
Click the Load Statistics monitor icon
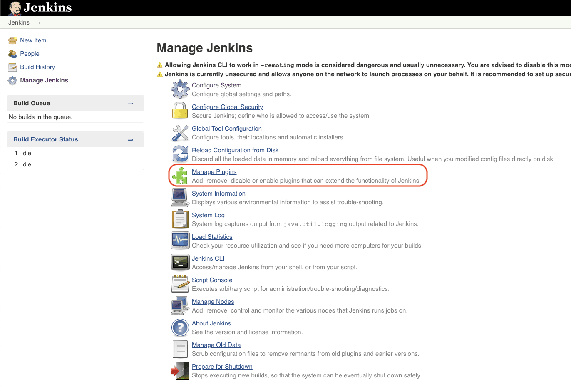click(x=180, y=241)
